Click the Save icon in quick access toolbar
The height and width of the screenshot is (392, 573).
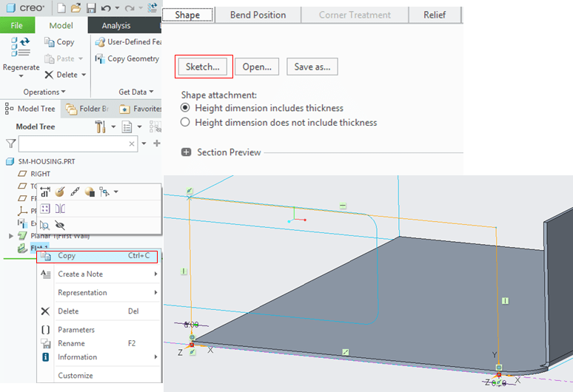(x=91, y=8)
